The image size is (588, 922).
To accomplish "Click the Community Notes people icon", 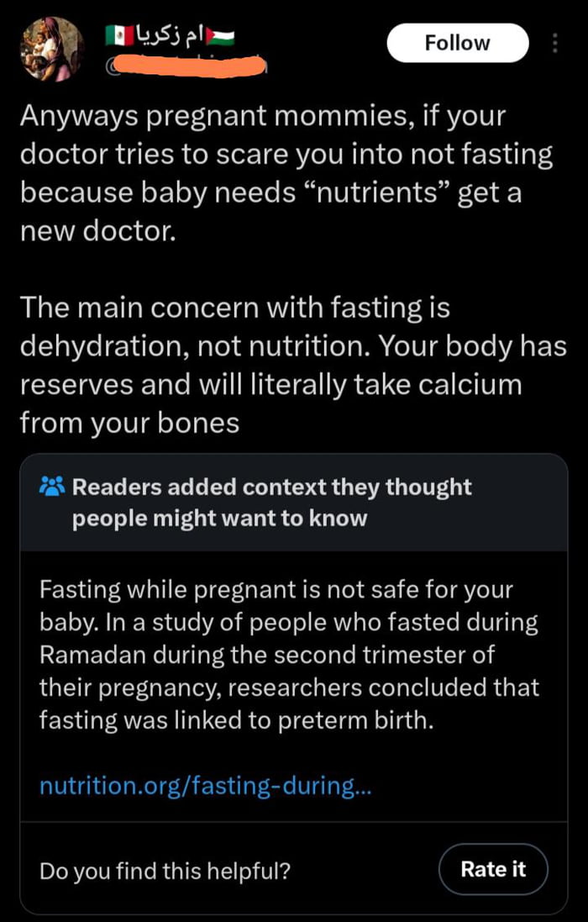I will pyautogui.click(x=51, y=487).
